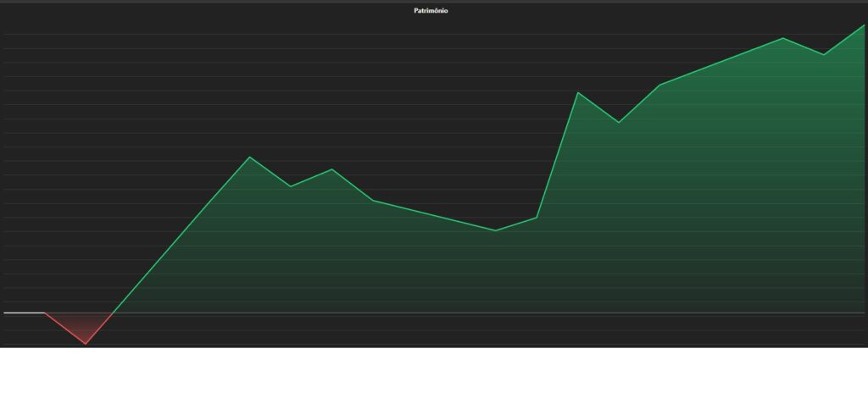Click the zero baseline on the right side
This screenshot has height=415, width=868.
tap(763, 313)
